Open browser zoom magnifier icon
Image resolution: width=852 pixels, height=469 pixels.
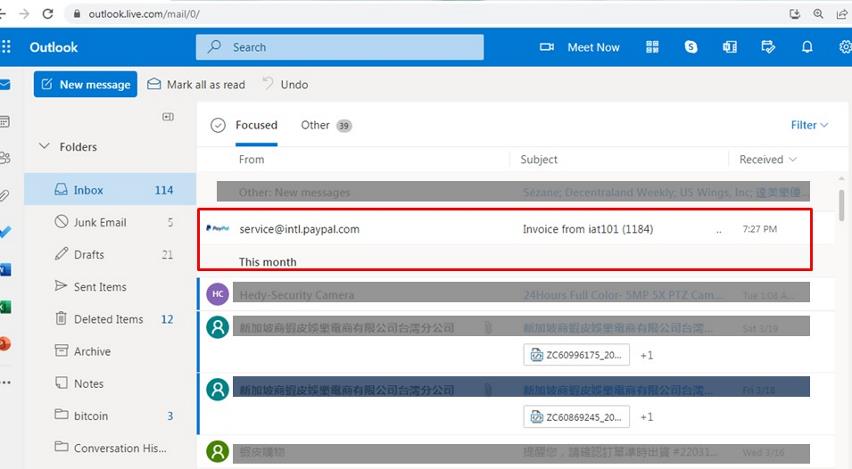[x=818, y=14]
